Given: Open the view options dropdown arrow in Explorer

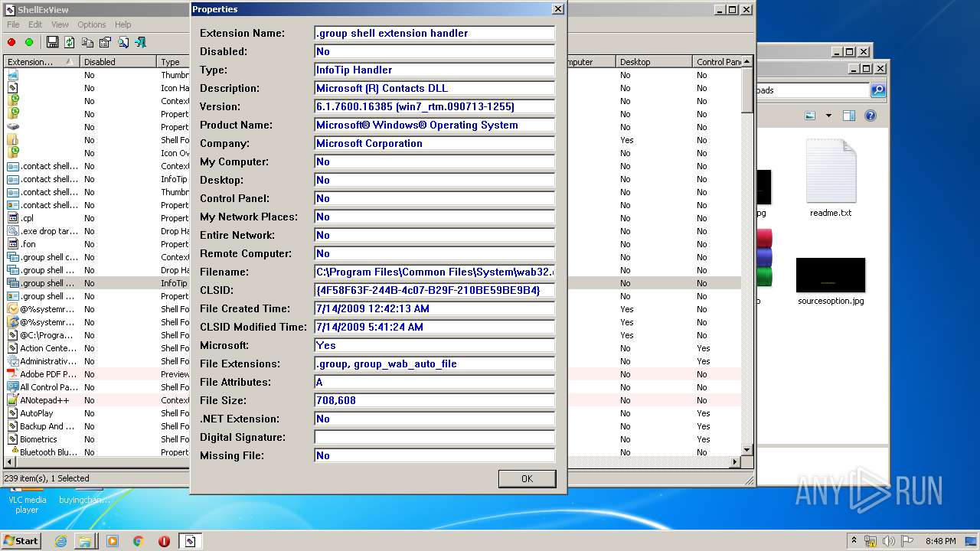Looking at the screenshot, I should pos(828,116).
